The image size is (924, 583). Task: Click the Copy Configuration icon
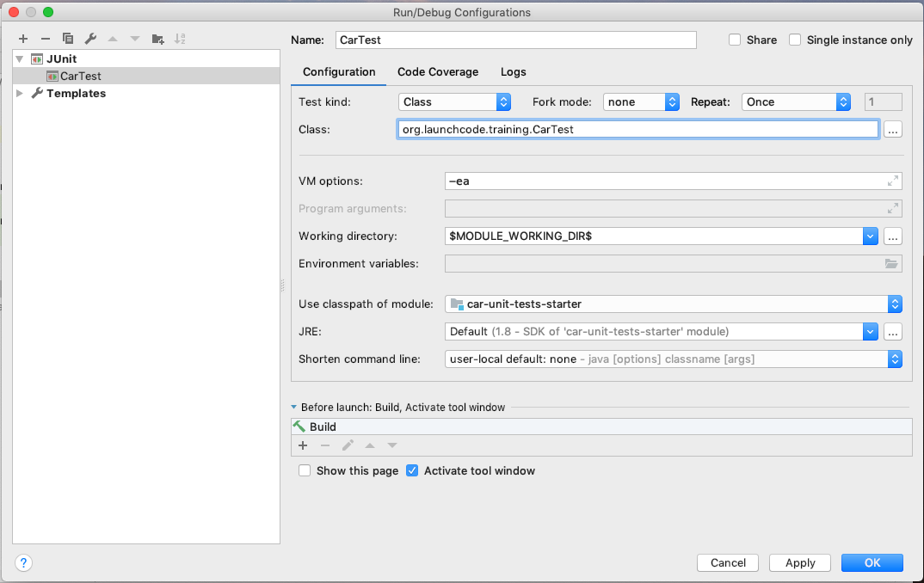68,39
